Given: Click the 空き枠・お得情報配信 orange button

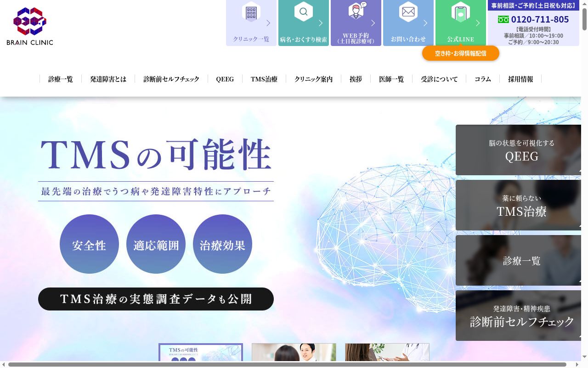Looking at the screenshot, I should (x=461, y=53).
